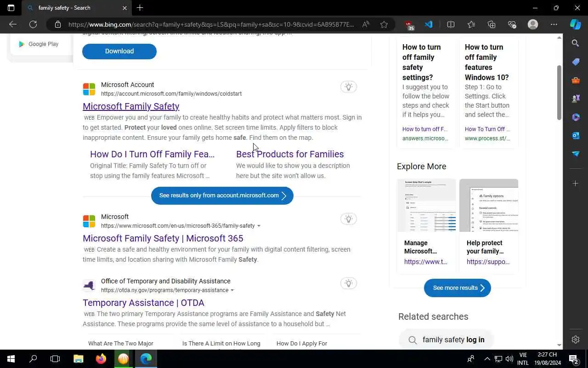Open Copilot icon in top corner
The image size is (588, 368).
point(576,24)
